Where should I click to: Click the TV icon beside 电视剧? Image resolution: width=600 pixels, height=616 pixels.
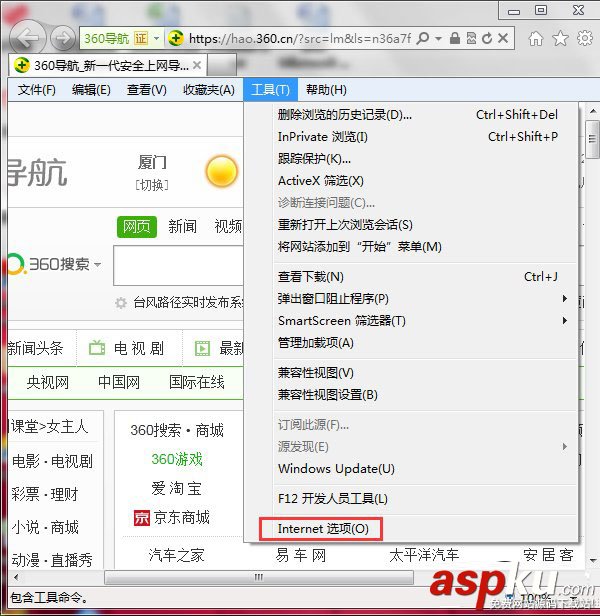(97, 348)
